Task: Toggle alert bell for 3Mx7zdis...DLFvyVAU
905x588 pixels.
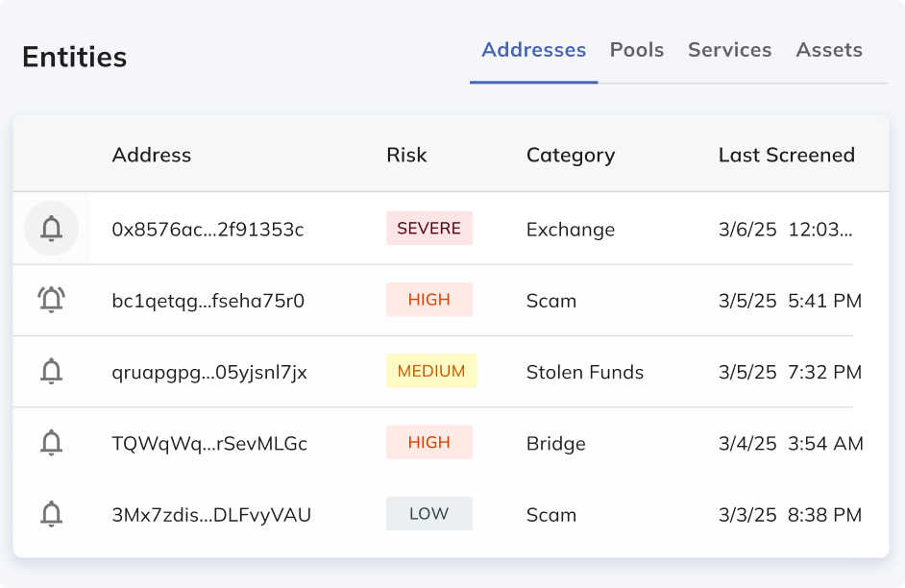Action: pyautogui.click(x=51, y=514)
